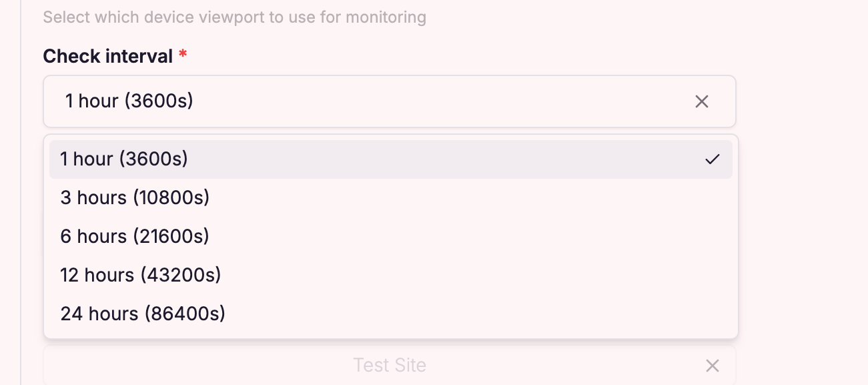Select the 12 hours (43200s) interval
The width and height of the screenshot is (868, 385).
pyautogui.click(x=141, y=275)
